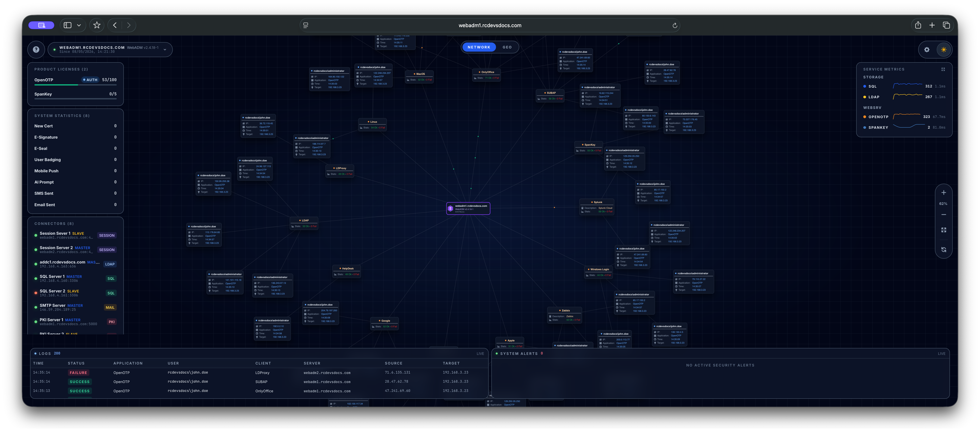The width and height of the screenshot is (980, 436).
Task: Click the LDAP badge for addc1.rcdevsdocs.com
Action: tap(110, 264)
